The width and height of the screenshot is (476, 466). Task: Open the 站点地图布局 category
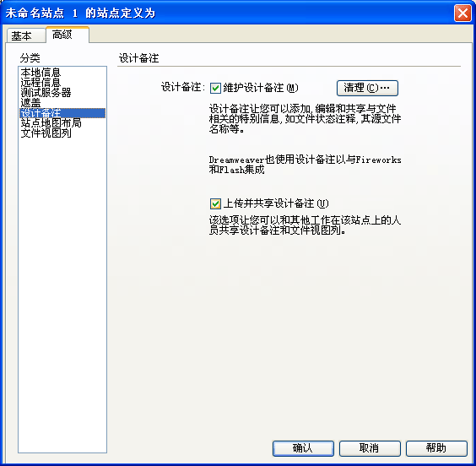[51, 123]
